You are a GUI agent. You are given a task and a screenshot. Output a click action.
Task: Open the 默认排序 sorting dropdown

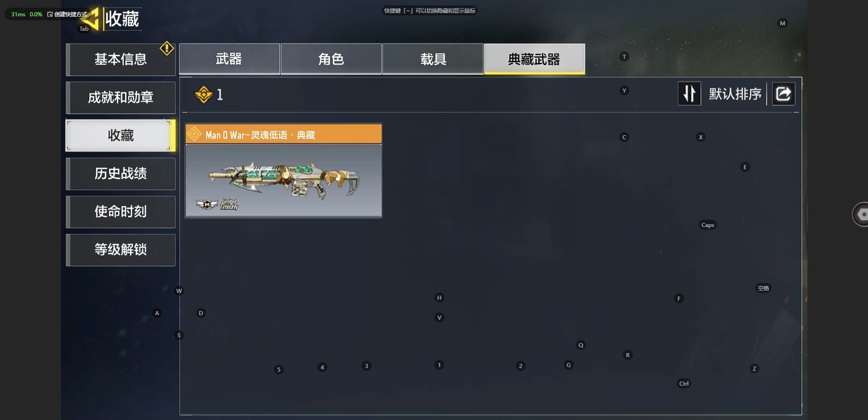735,94
